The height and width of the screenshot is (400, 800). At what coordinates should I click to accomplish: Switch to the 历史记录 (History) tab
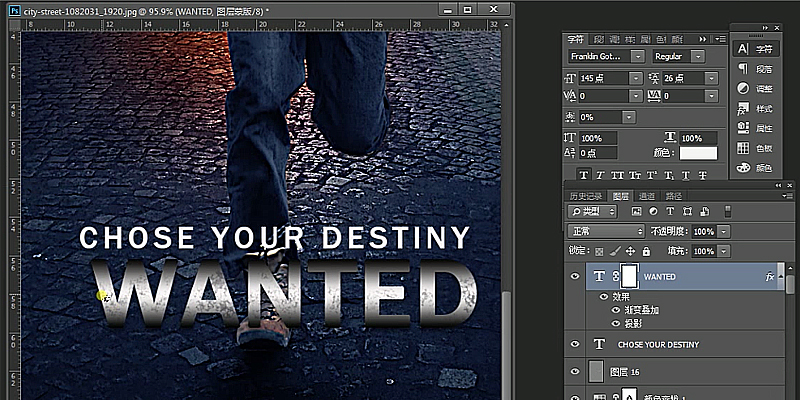click(x=585, y=196)
